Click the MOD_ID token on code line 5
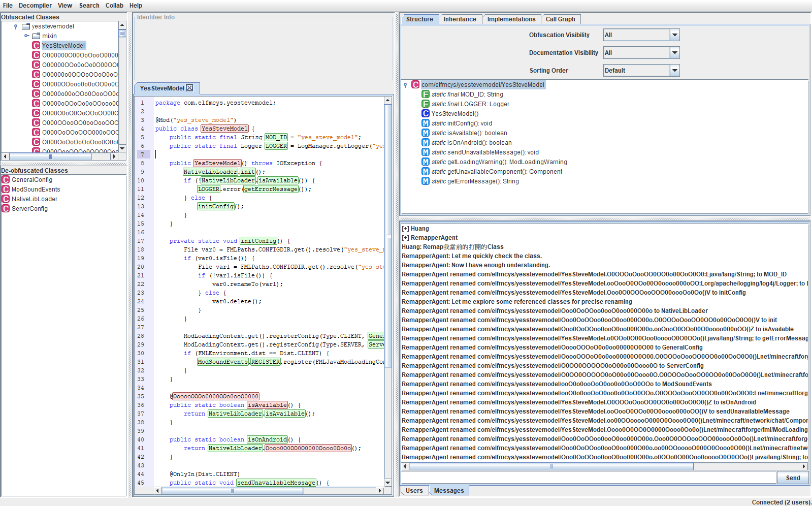The width and height of the screenshot is (812, 506). tap(276, 137)
